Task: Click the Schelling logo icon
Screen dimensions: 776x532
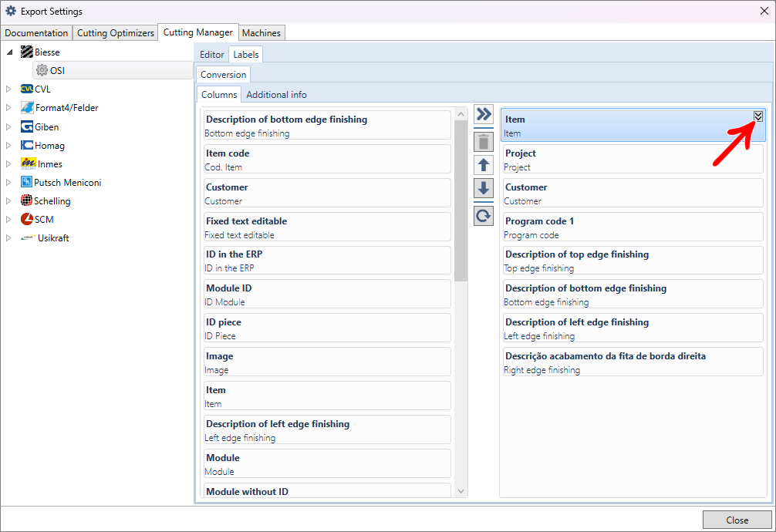Action: [27, 200]
